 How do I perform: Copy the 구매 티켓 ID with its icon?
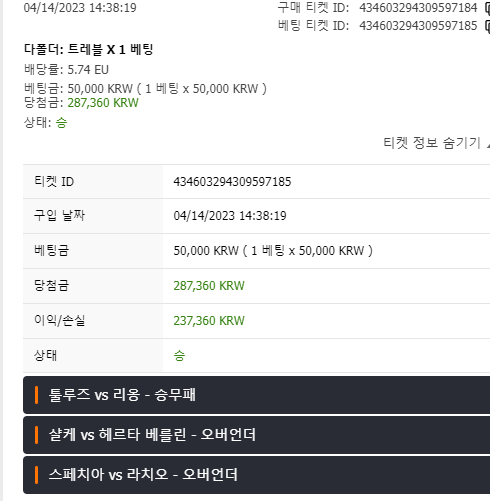click(487, 8)
